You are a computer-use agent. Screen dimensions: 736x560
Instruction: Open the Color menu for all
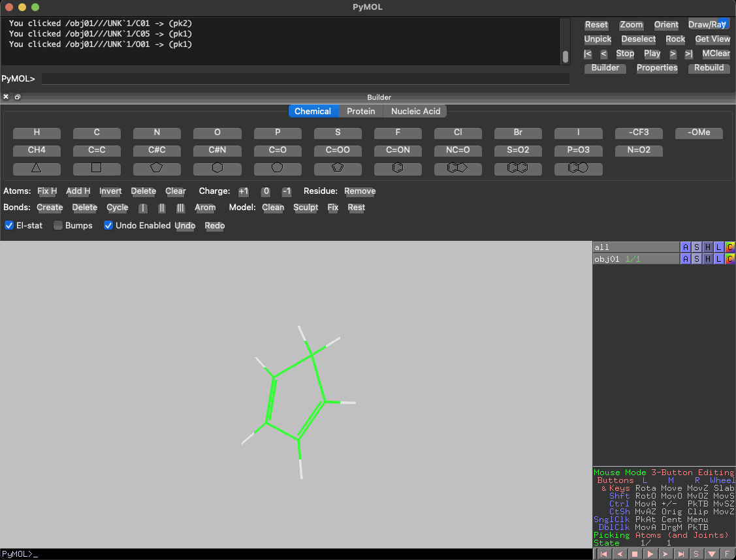730,247
